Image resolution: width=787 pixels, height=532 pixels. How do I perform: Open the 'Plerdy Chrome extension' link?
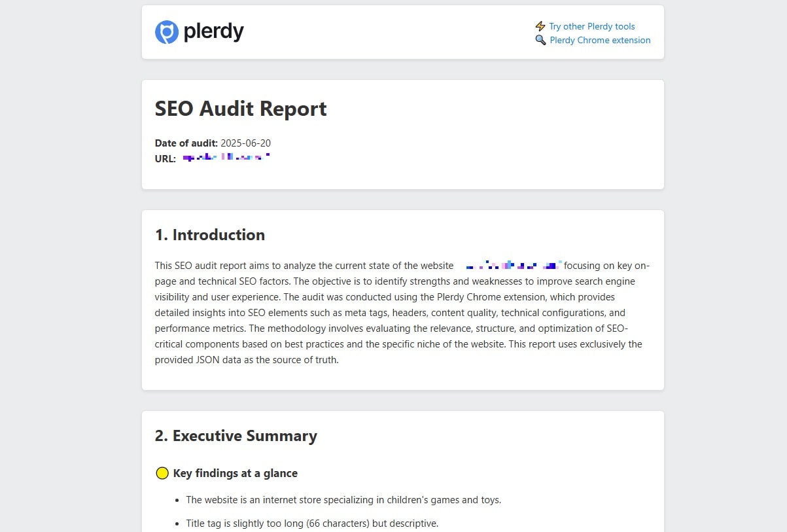pos(599,40)
